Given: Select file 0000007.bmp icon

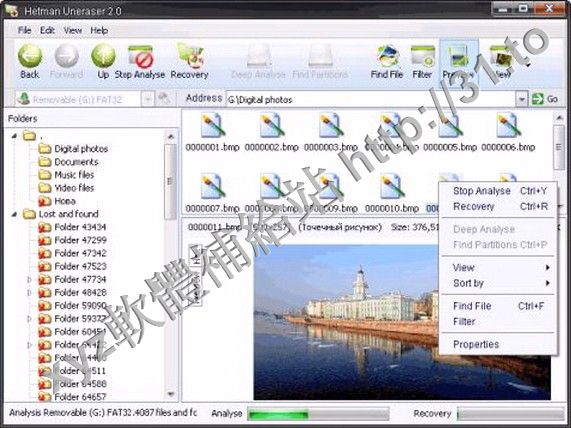Looking at the screenshot, I should pos(212,186).
